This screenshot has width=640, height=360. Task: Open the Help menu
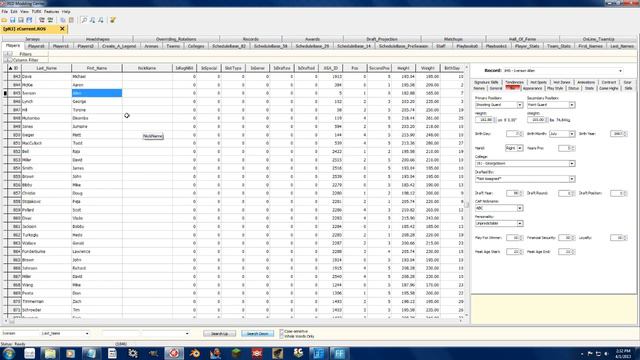(66, 11)
